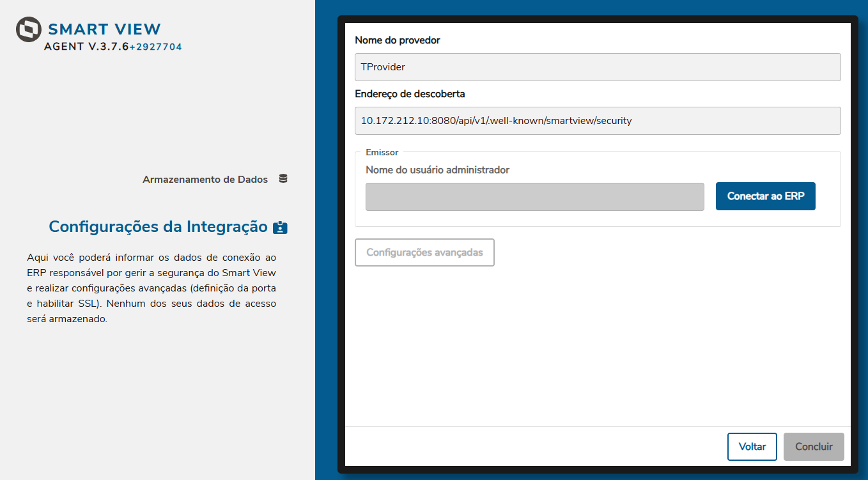Click the Nome do usuário administrador label
The image size is (868, 480).
point(438,170)
